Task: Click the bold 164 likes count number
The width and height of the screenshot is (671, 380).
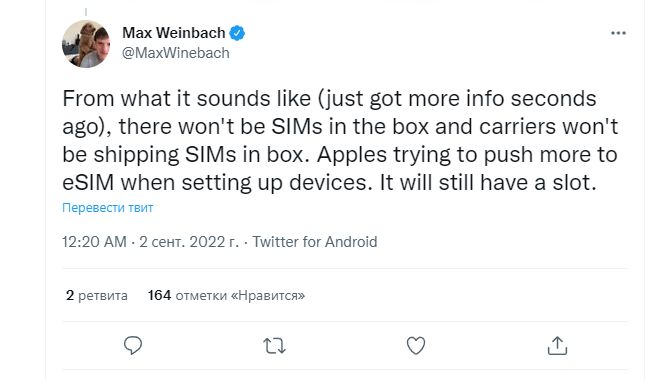Action: coord(160,295)
